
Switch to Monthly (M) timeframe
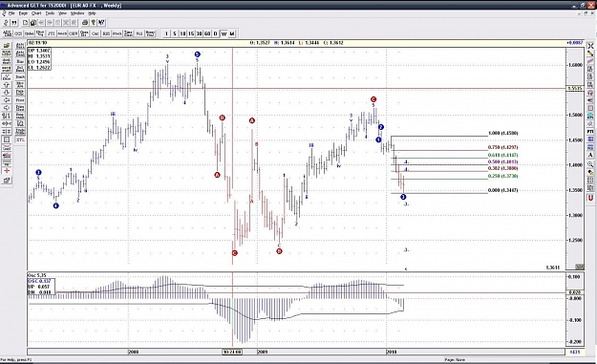[232, 33]
